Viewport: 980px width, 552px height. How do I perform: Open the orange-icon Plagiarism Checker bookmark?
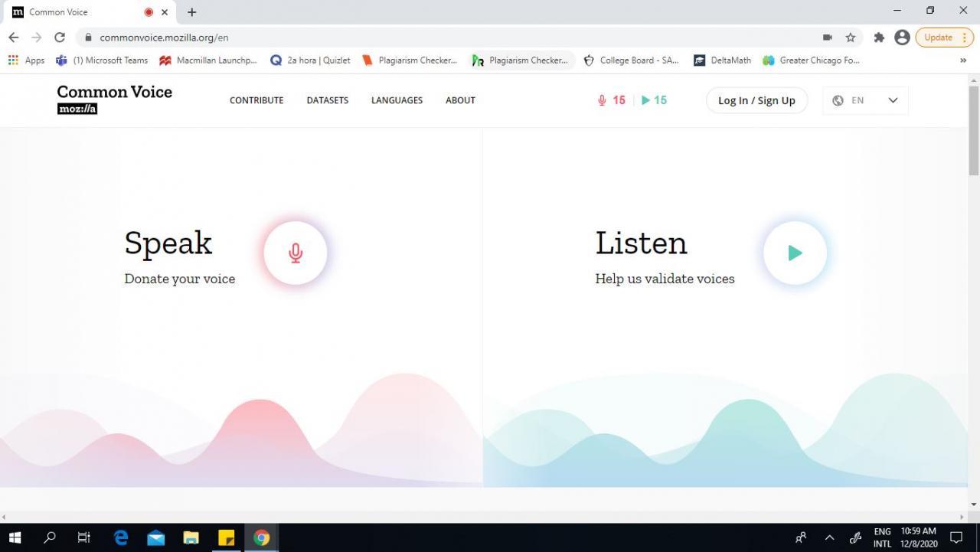point(410,60)
